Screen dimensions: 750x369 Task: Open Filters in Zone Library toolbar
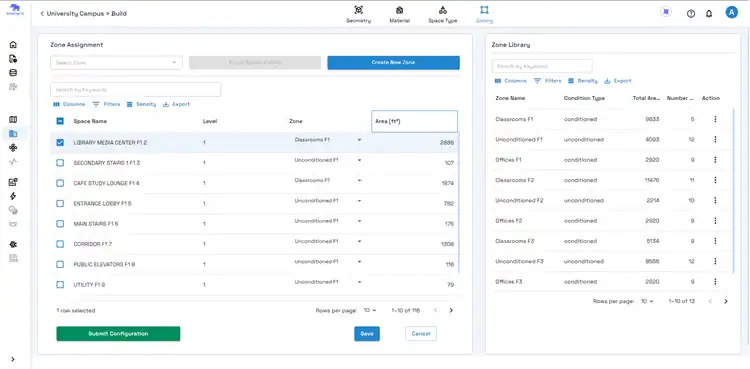pos(547,81)
